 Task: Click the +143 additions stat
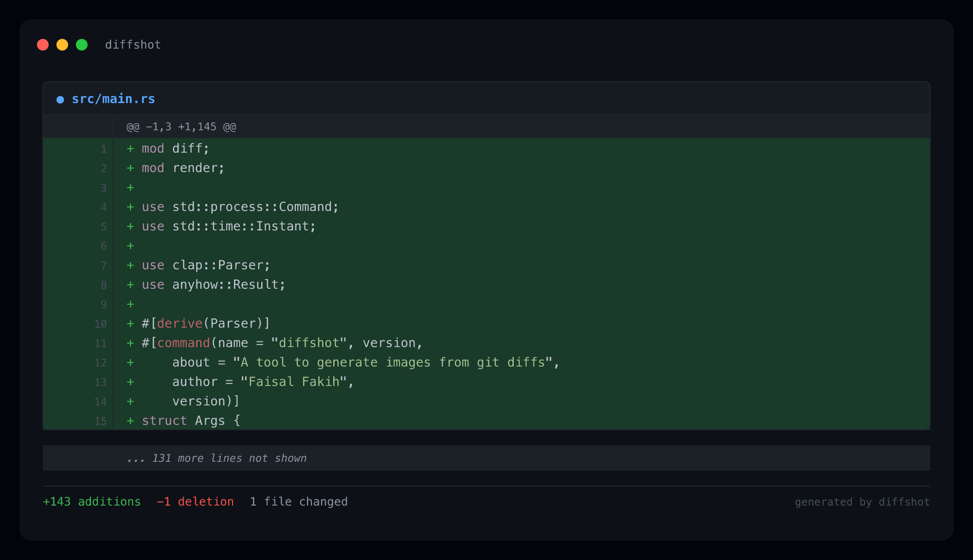point(92,502)
